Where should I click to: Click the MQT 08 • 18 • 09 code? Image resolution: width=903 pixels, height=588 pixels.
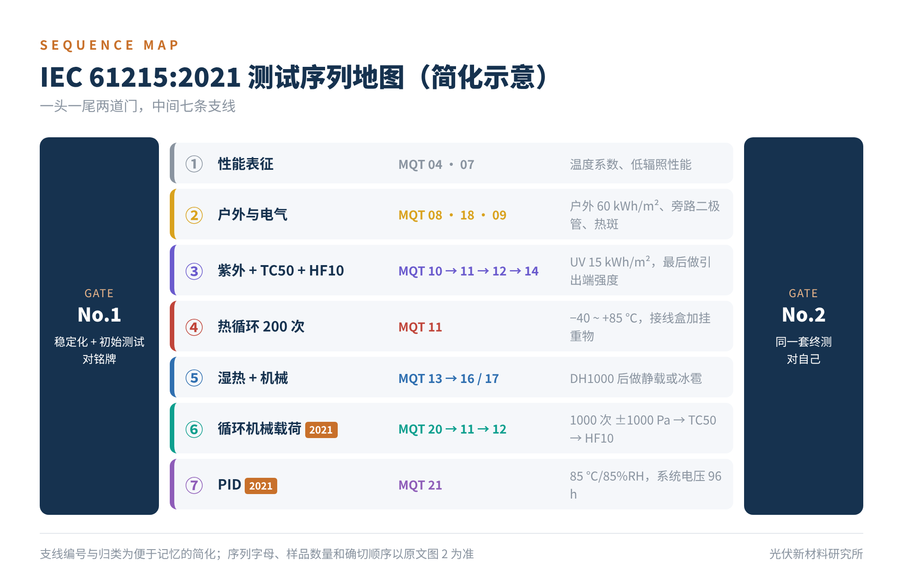(452, 215)
